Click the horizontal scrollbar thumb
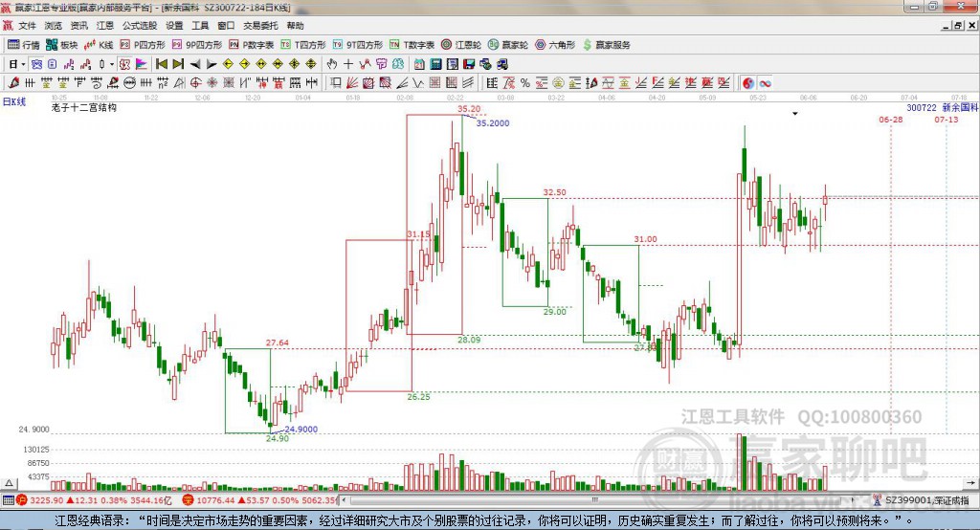The width and height of the screenshot is (980, 530). (x=595, y=500)
